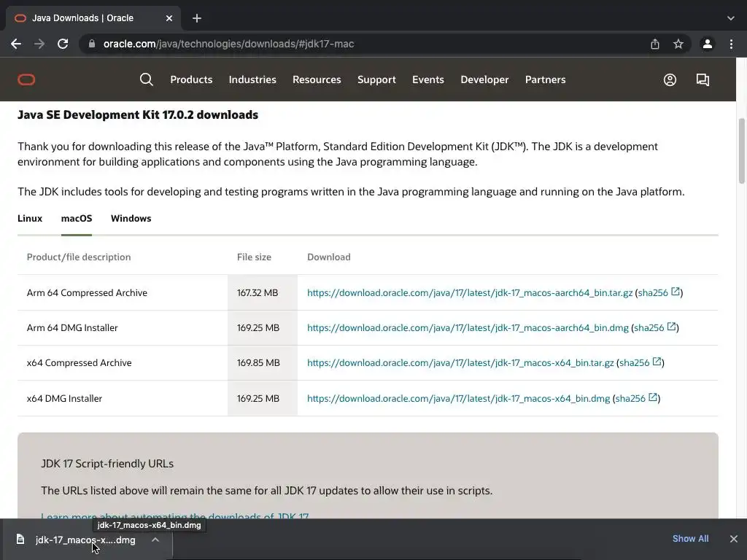This screenshot has width=747, height=560.
Task: Click the page's vertical scrollbar
Action: [x=742, y=150]
